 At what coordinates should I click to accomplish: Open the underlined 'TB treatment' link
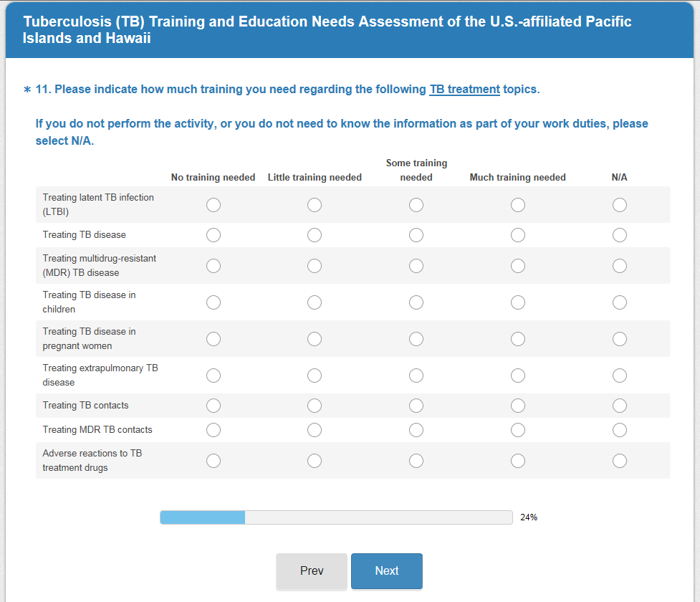click(x=464, y=90)
